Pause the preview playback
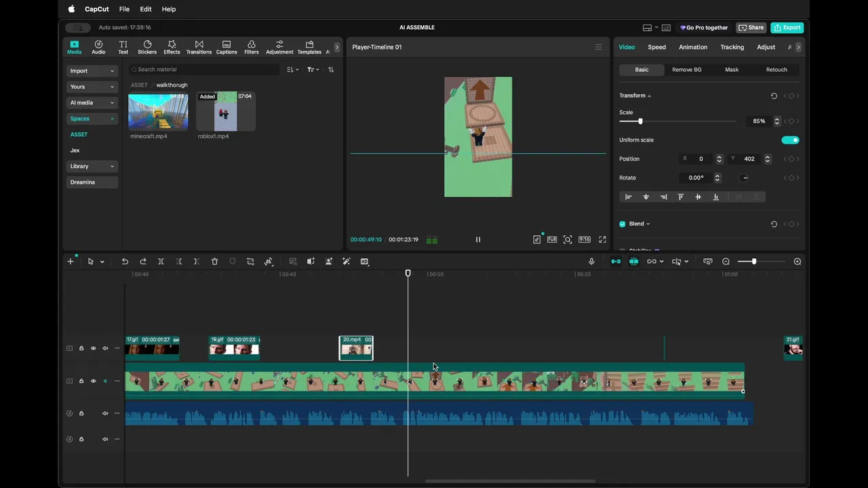The width and height of the screenshot is (868, 488). pyautogui.click(x=478, y=239)
